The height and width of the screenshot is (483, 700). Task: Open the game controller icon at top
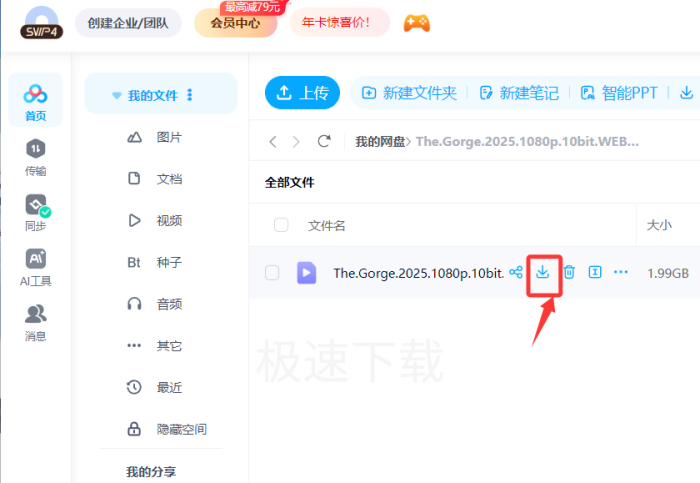pyautogui.click(x=416, y=22)
